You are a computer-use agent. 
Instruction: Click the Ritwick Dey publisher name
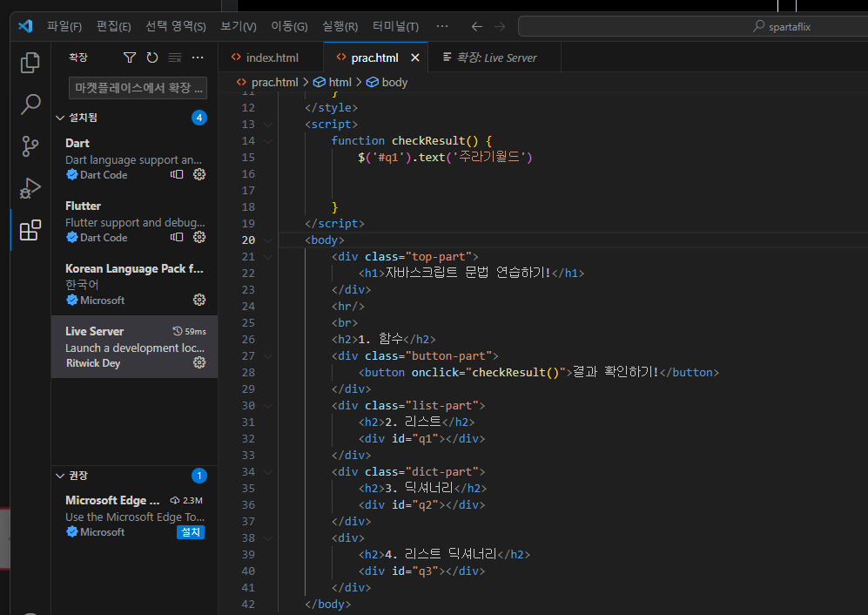click(93, 363)
